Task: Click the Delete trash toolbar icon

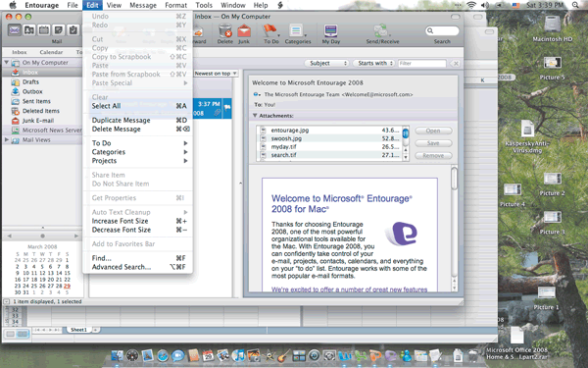Action: tap(225, 30)
